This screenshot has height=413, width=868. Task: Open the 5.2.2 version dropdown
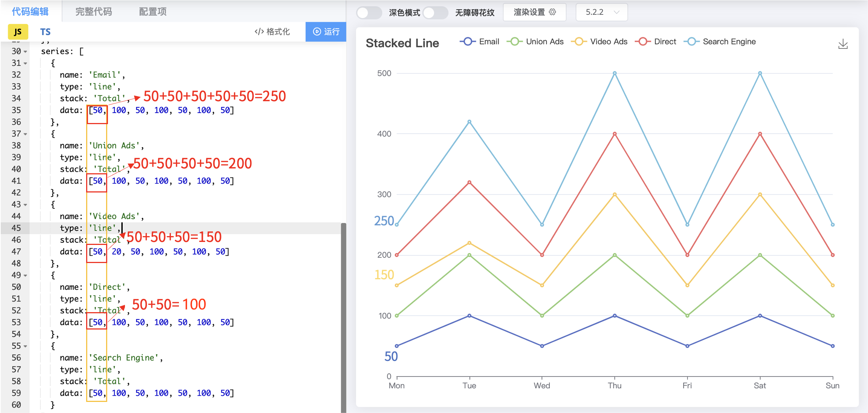[x=601, y=12]
